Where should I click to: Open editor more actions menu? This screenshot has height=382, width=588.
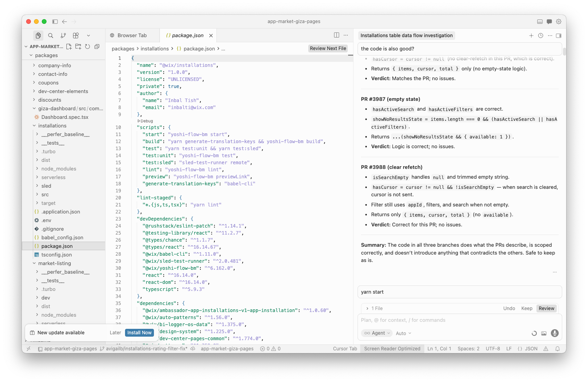(x=346, y=35)
